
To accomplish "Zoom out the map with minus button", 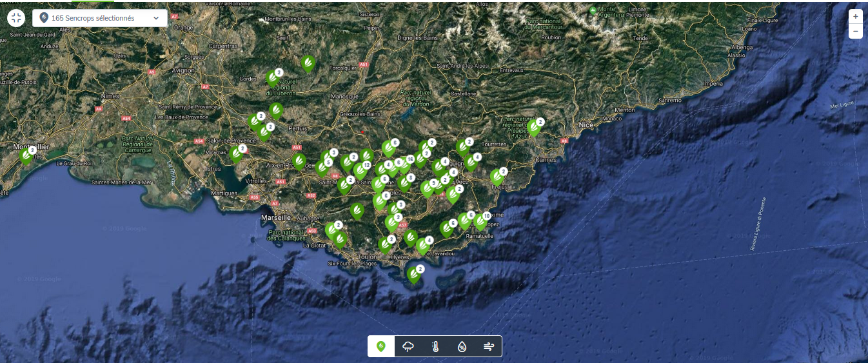I will [x=855, y=31].
